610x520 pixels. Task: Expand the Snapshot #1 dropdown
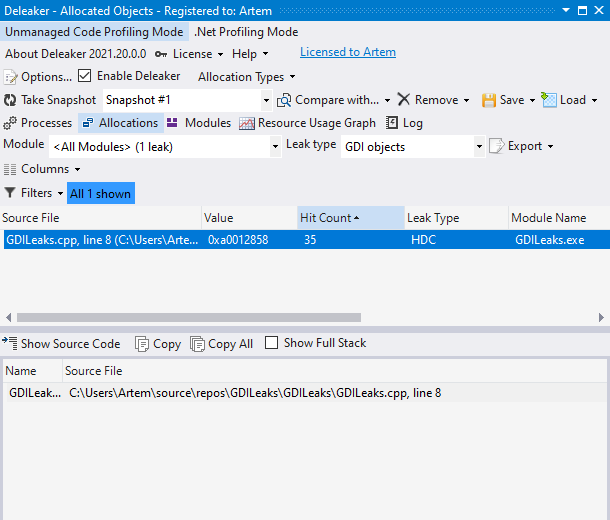coord(266,100)
